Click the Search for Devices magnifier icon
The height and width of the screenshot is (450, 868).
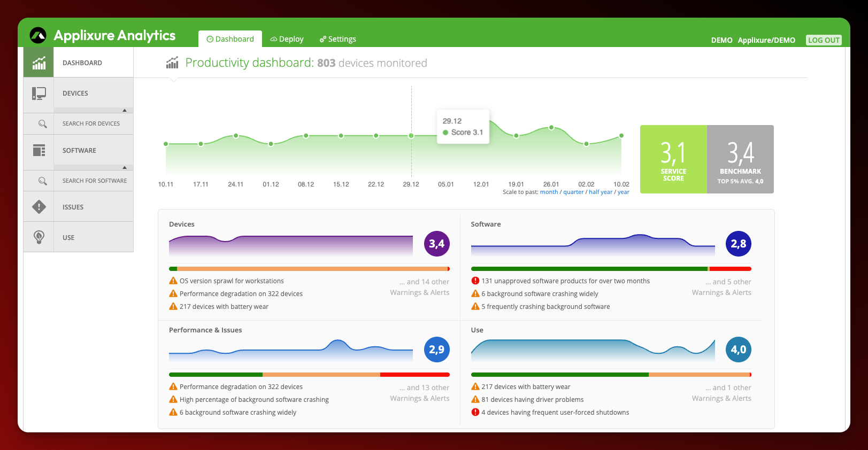(42, 123)
